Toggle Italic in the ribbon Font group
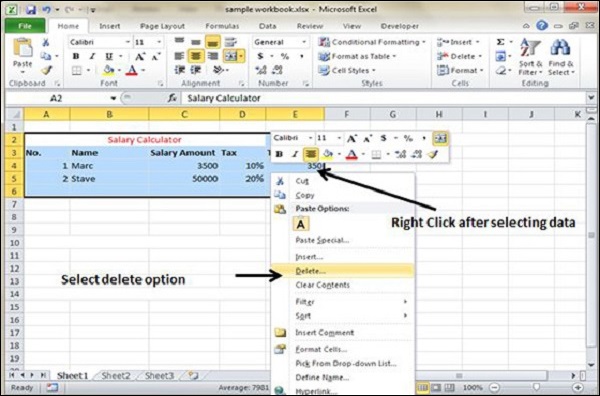This screenshot has width=600, height=396. [x=92, y=56]
